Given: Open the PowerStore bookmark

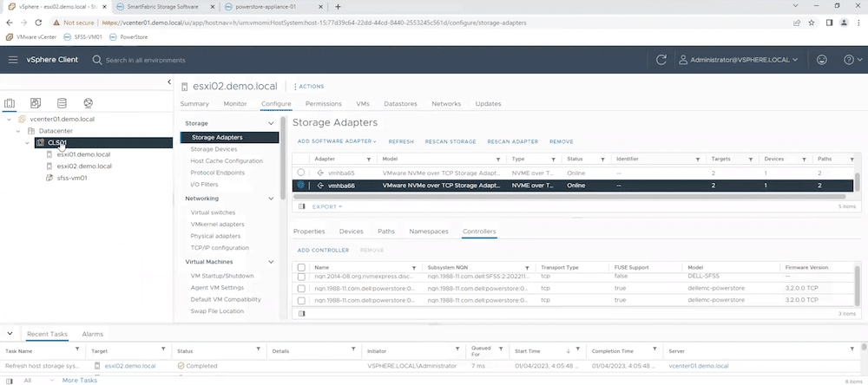Looking at the screenshot, I should [x=128, y=37].
